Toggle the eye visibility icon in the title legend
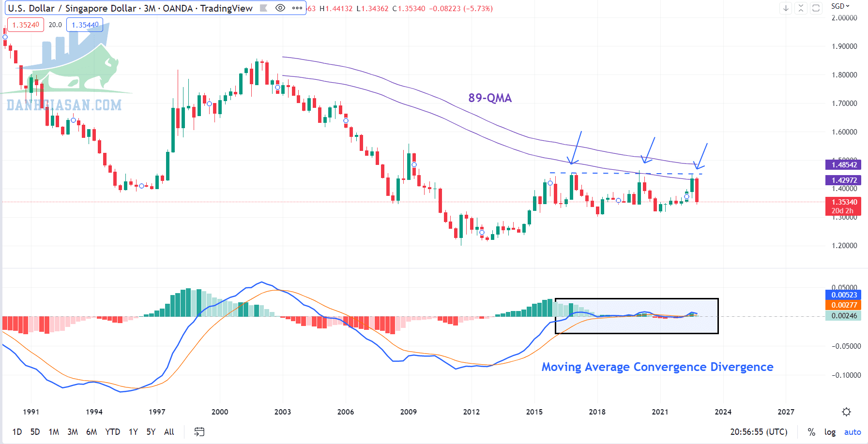The width and height of the screenshot is (868, 444). click(280, 8)
